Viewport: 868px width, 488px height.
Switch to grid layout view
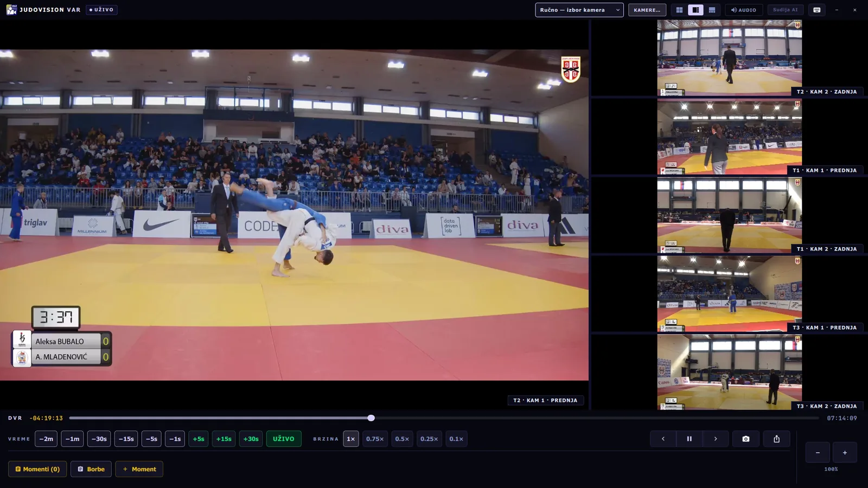point(679,10)
